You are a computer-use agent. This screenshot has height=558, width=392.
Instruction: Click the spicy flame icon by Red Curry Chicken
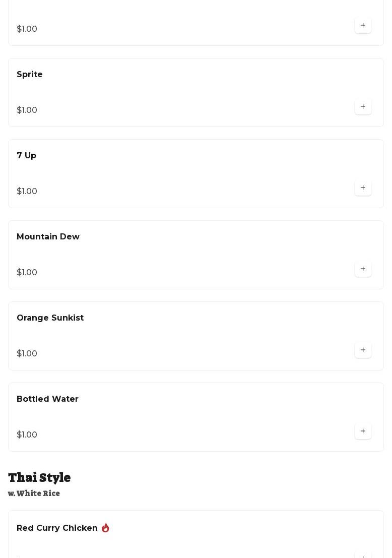point(105,528)
